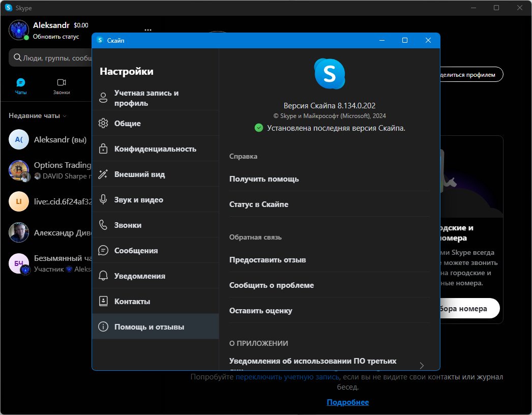Go to Уведомления bell settings

(156, 276)
